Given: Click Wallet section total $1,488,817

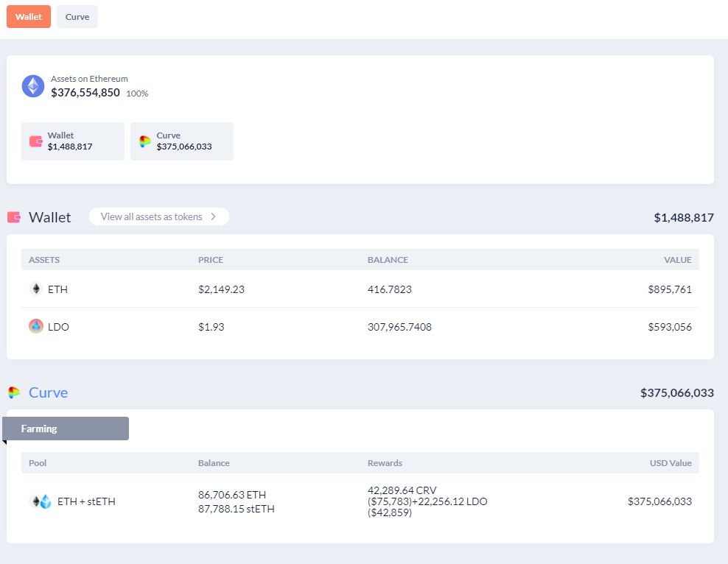Looking at the screenshot, I should pos(684,217).
